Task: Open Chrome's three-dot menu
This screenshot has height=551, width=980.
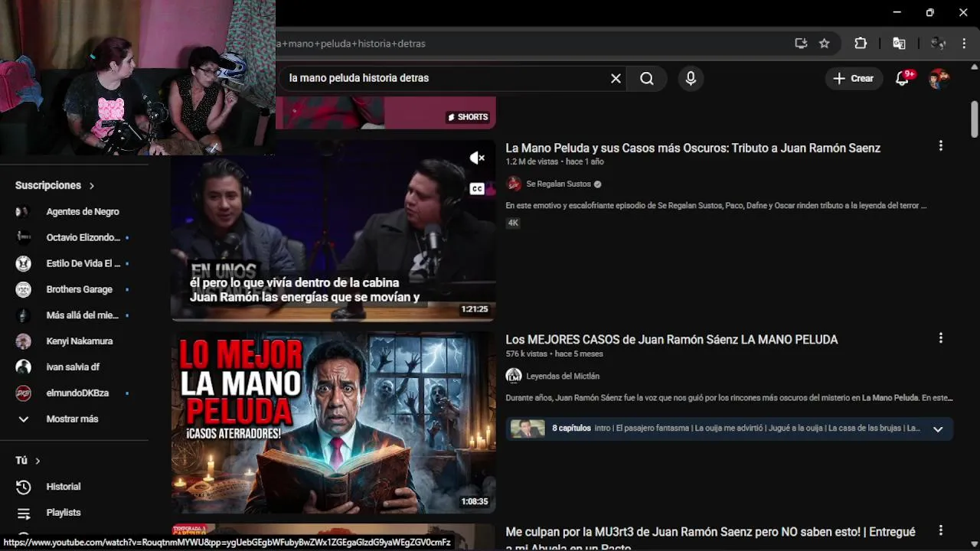Action: [x=964, y=44]
